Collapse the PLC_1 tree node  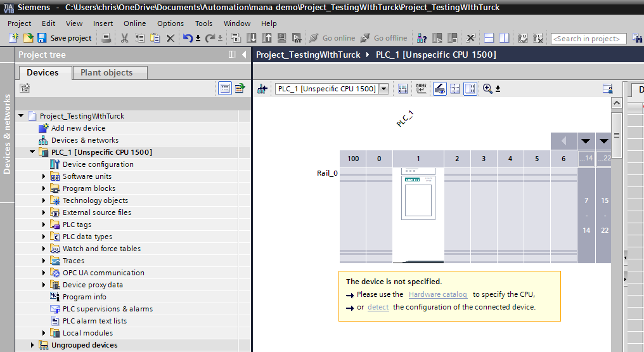tap(32, 152)
